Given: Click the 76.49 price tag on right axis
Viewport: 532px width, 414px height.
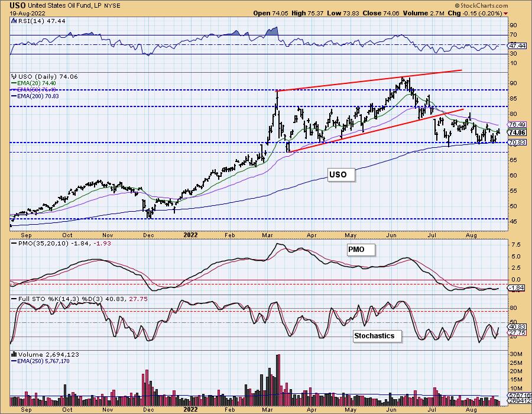Looking at the screenshot, I should click(517, 125).
